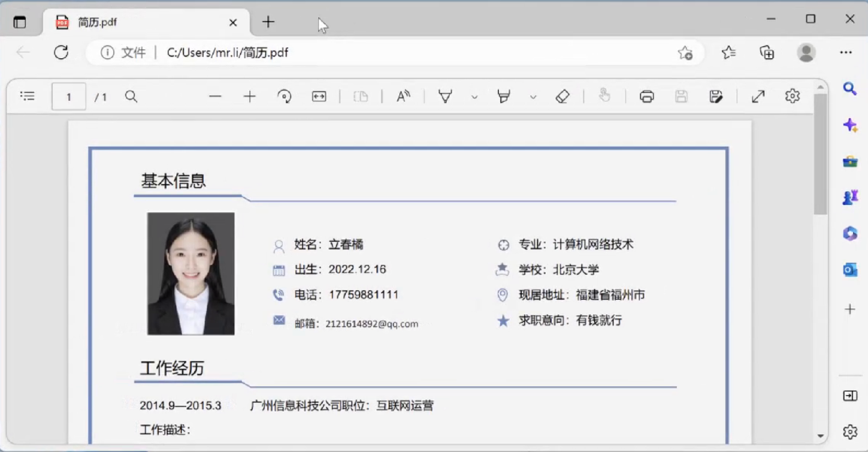Open Games chess icon in sidebar
The height and width of the screenshot is (452, 868).
pyautogui.click(x=850, y=197)
